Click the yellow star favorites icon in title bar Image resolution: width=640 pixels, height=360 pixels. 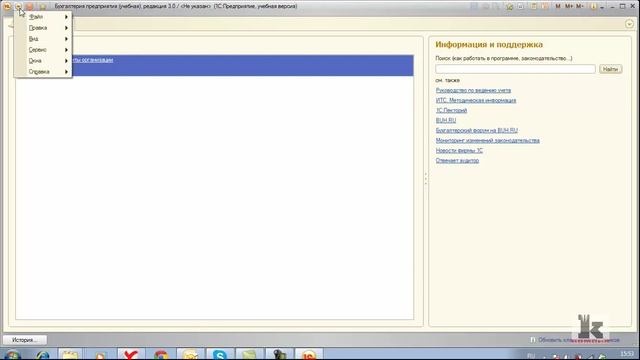[x=42, y=7]
